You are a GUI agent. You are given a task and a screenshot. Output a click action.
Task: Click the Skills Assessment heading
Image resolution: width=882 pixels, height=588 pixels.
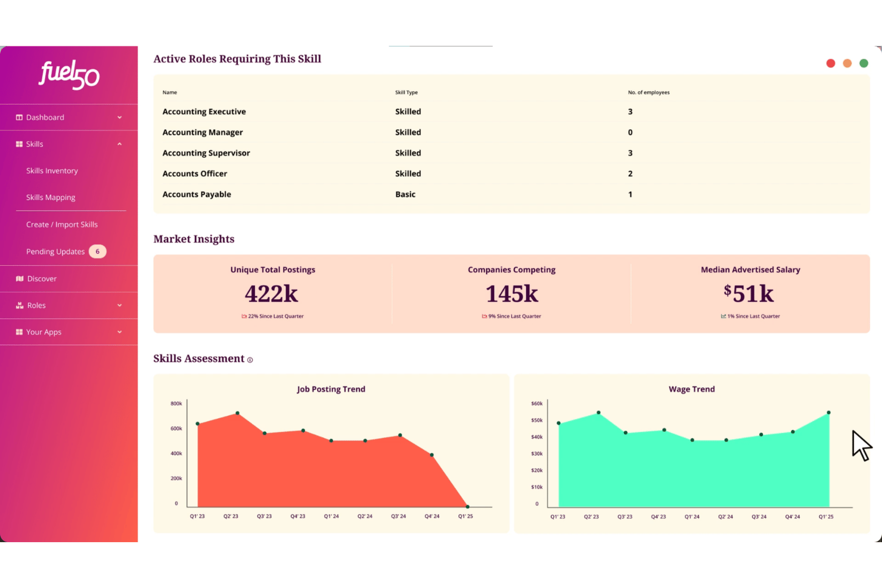pos(199,359)
